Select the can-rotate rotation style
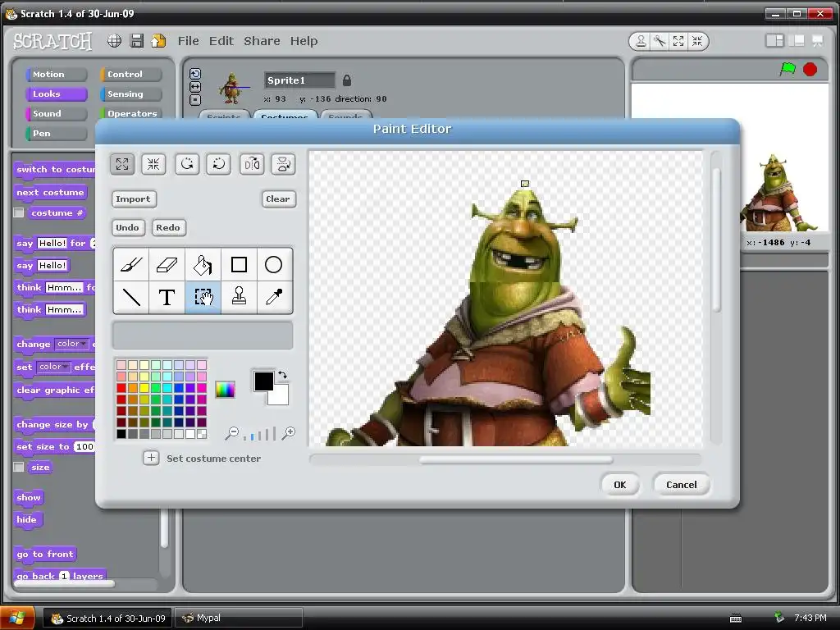 pyautogui.click(x=195, y=74)
